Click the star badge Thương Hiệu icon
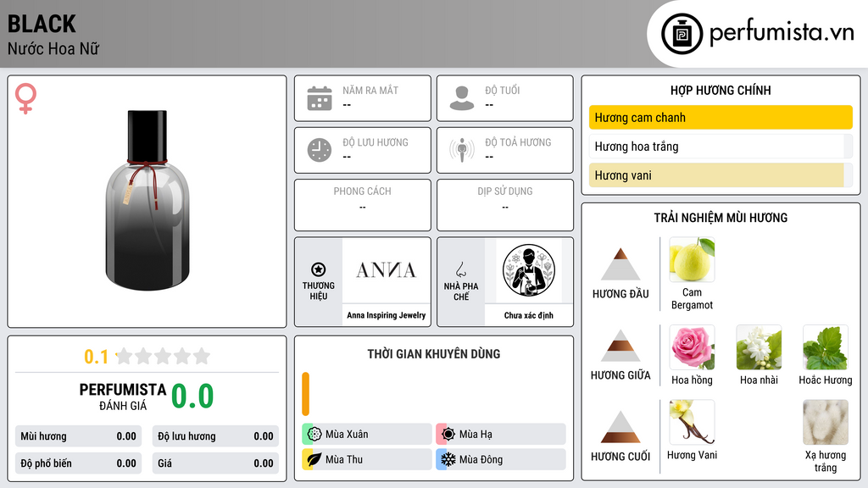The image size is (868, 488). point(319,269)
